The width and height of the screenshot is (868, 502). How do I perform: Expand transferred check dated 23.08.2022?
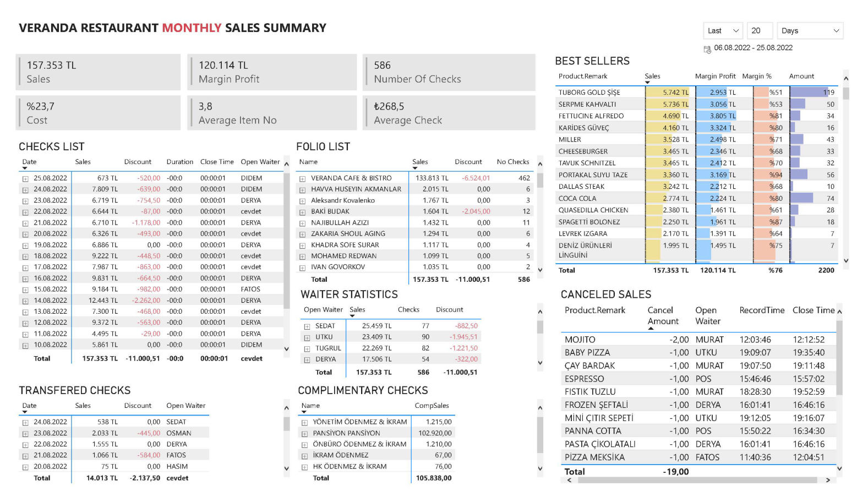pos(25,434)
